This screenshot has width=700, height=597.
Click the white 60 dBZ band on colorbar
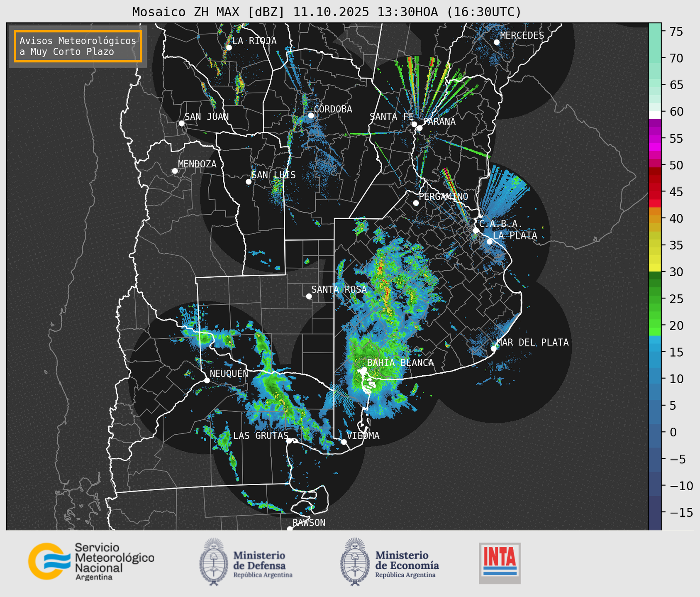pyautogui.click(x=654, y=114)
